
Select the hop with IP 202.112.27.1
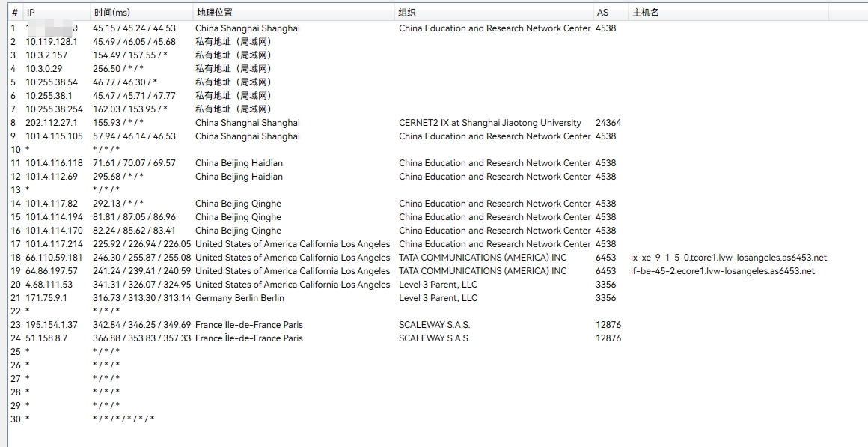(x=51, y=123)
